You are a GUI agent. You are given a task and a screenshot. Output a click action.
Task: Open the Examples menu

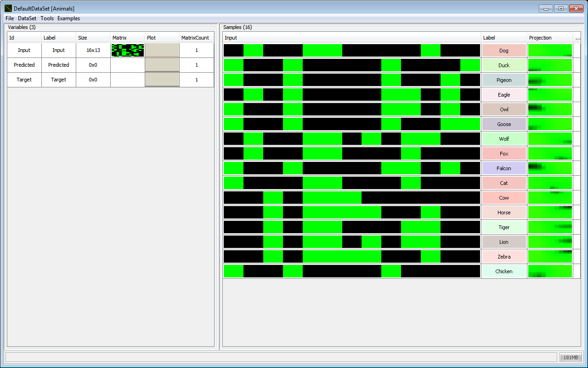pyautogui.click(x=68, y=18)
